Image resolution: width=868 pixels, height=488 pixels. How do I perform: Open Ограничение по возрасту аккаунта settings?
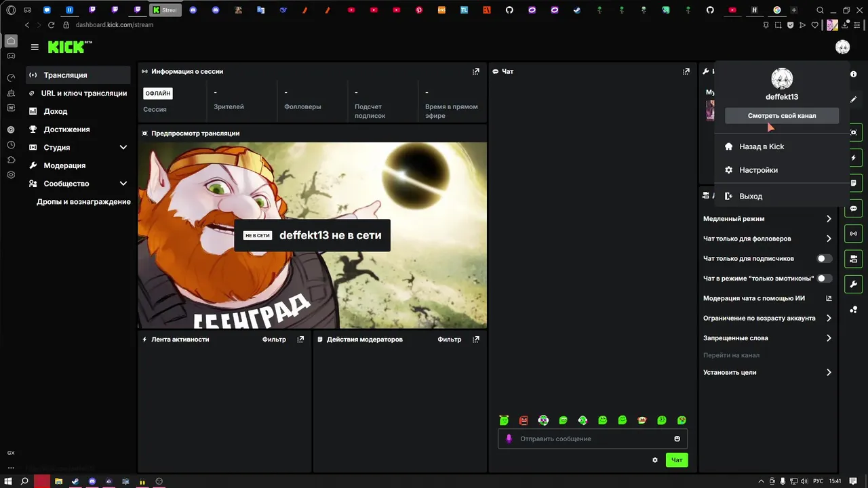768,318
